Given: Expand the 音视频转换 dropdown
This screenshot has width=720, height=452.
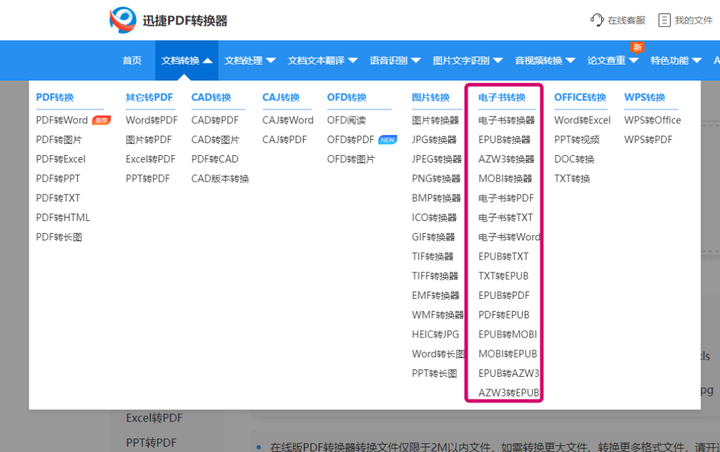Looking at the screenshot, I should [x=570, y=61].
